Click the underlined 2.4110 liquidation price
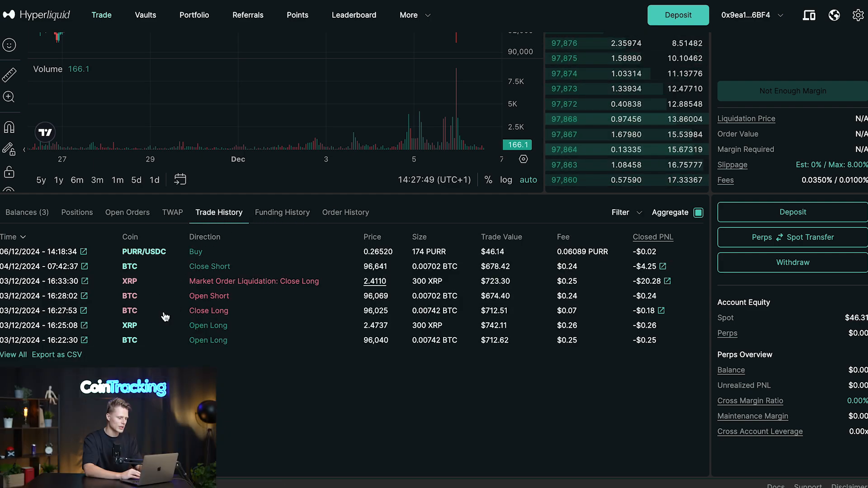The height and width of the screenshot is (488, 868). point(375,281)
